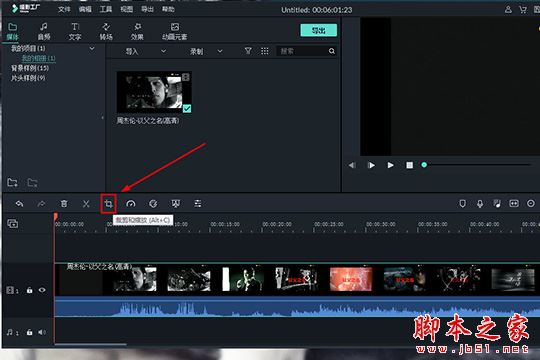Screen dimensions: 540x360
Task: Expand the 录制 record dropdown
Action: [x=220, y=51]
